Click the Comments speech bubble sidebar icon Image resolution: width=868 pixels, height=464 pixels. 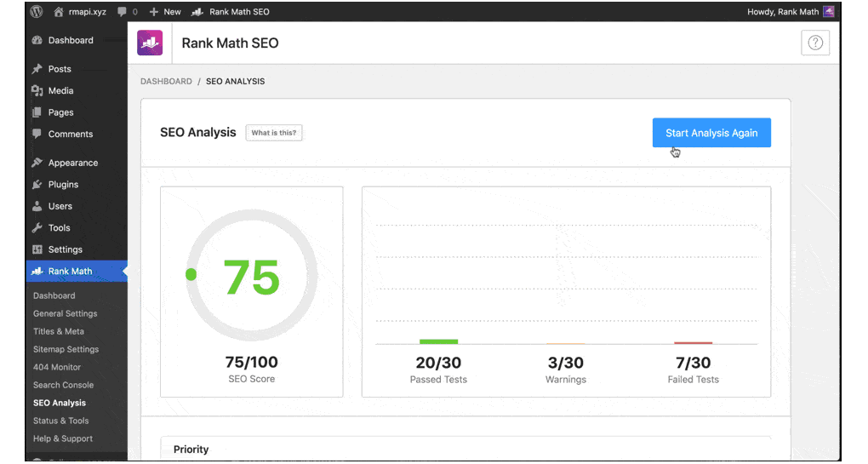pos(37,134)
